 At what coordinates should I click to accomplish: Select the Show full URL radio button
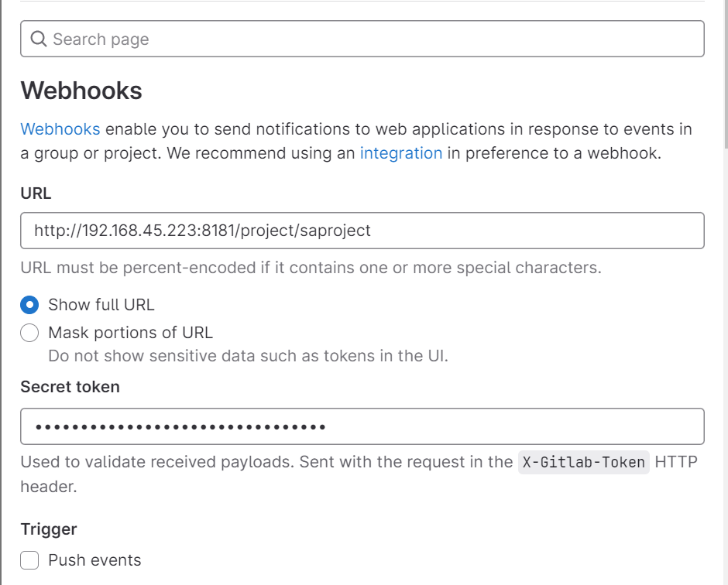click(x=29, y=305)
